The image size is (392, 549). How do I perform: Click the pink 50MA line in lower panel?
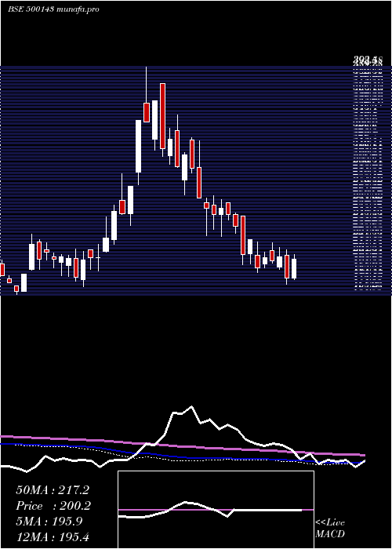tap(182, 446)
